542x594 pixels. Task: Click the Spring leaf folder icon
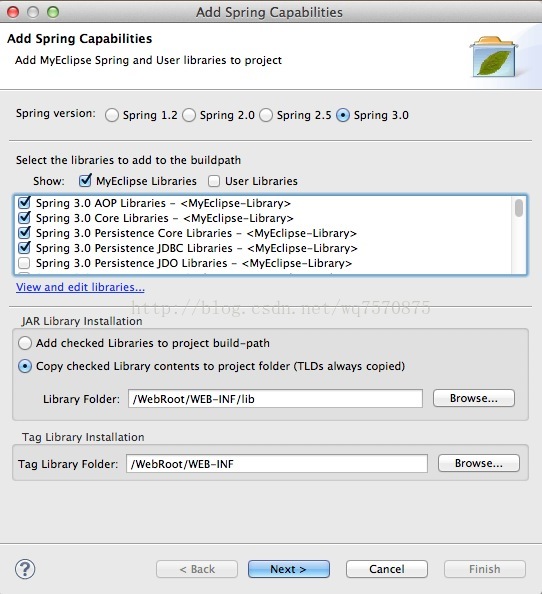494,56
